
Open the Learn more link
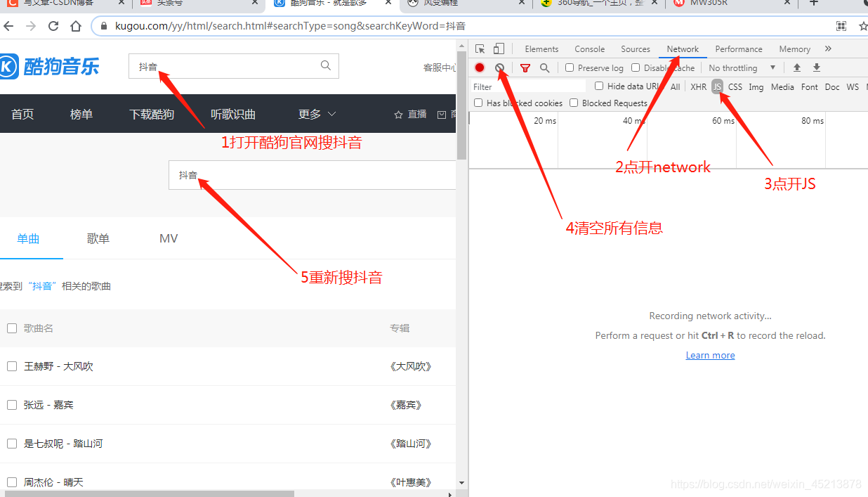pyautogui.click(x=710, y=355)
